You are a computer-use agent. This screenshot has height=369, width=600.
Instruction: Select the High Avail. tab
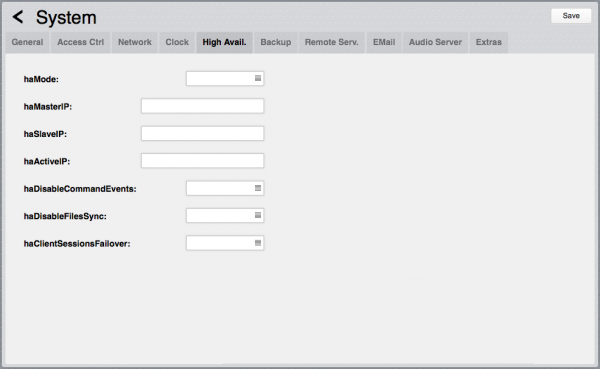(x=224, y=42)
